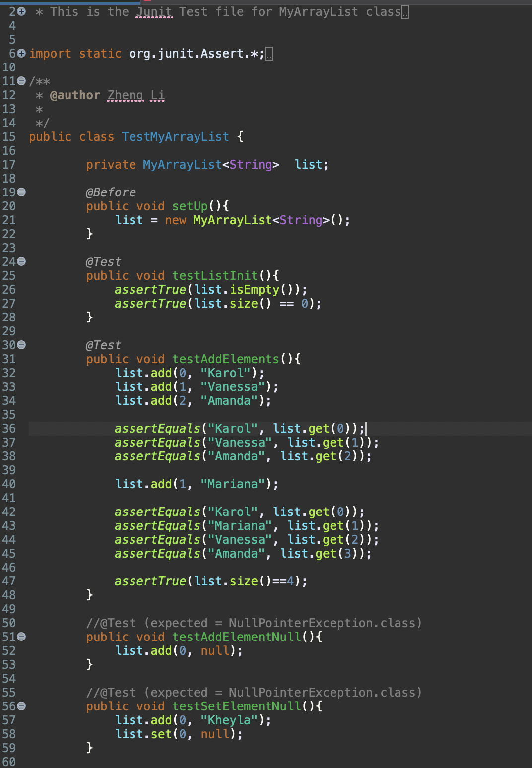Click the author name Zheng Li
Viewport: 532px width, 768px height.
point(136,95)
